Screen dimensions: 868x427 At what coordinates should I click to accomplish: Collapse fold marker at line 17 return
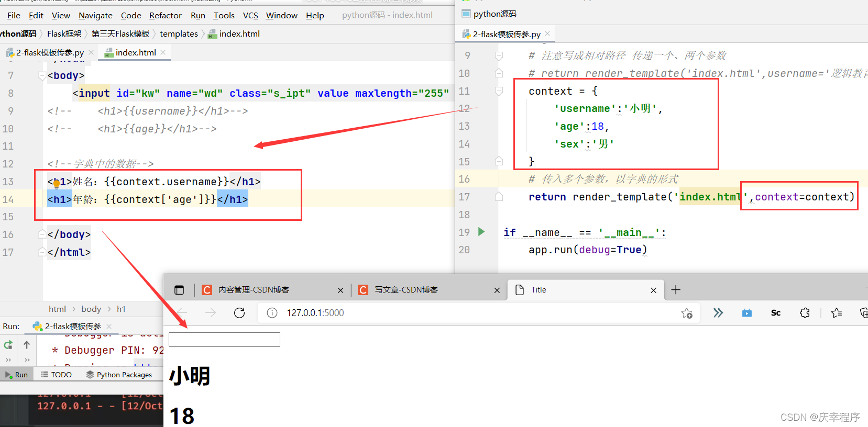(x=499, y=197)
